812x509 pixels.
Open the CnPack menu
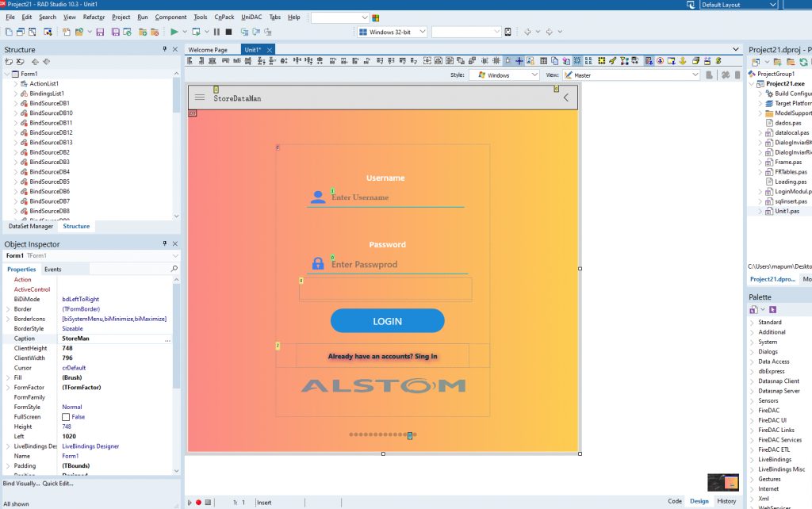(x=224, y=17)
